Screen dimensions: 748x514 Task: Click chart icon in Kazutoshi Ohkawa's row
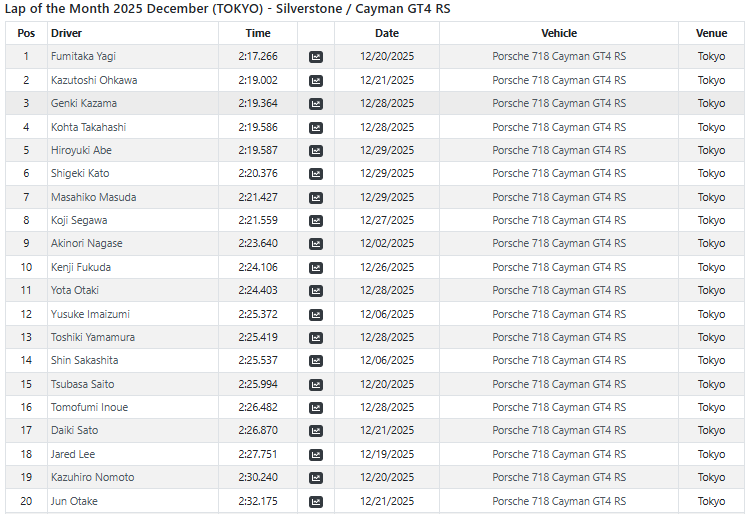point(316,80)
